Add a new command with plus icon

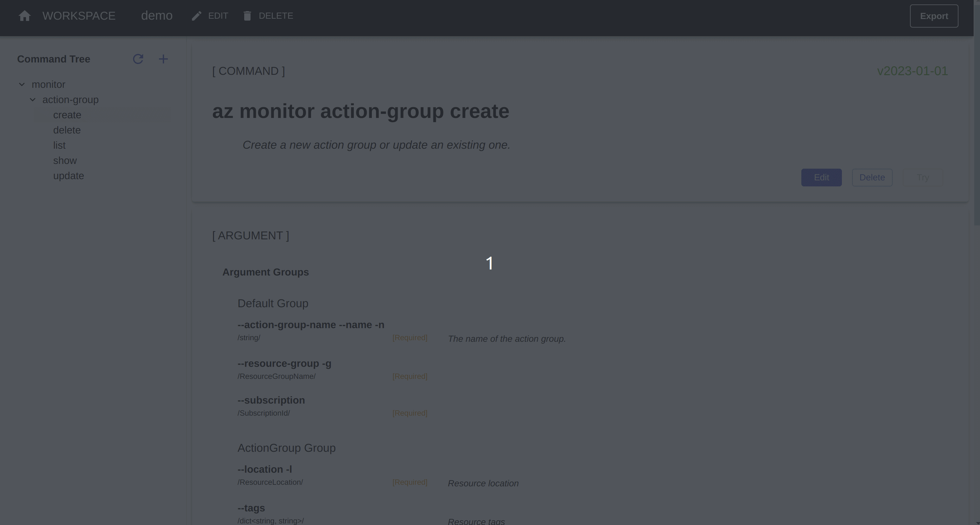pos(163,59)
